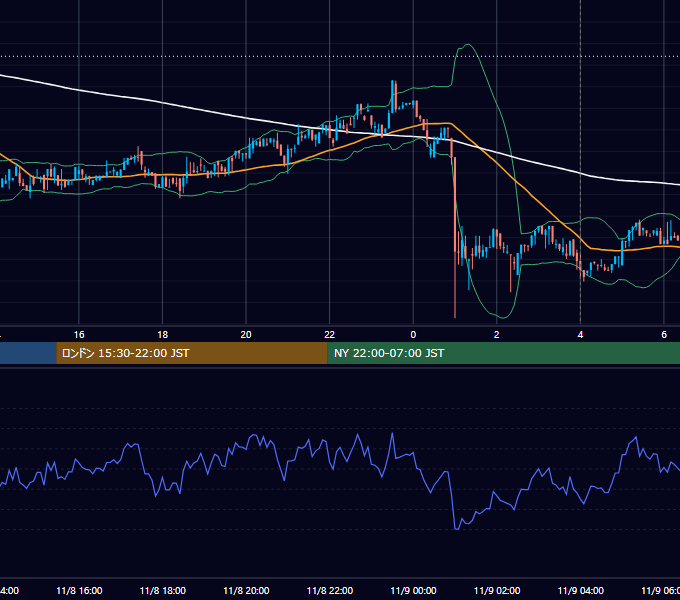Click the 11/9 00:00 date label
Viewport: 680px width, 600px height.
tap(413, 591)
